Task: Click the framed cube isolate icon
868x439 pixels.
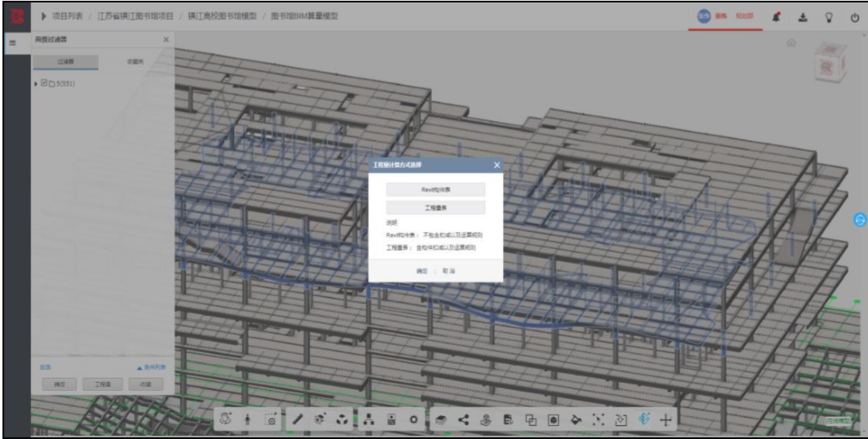Action: (553, 420)
